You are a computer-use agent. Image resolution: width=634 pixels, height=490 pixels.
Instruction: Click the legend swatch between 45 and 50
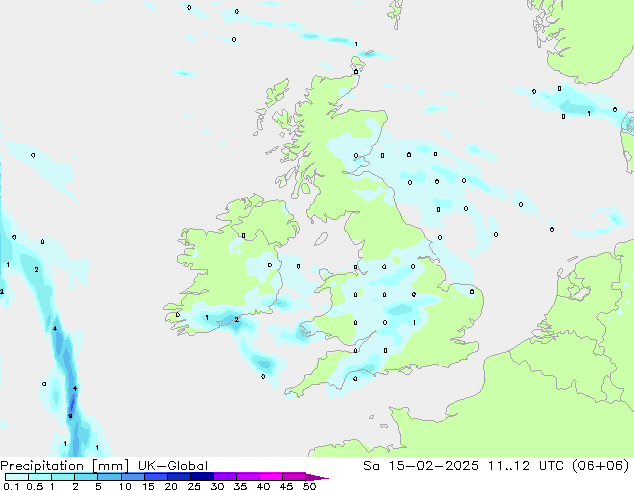pyautogui.click(x=294, y=477)
